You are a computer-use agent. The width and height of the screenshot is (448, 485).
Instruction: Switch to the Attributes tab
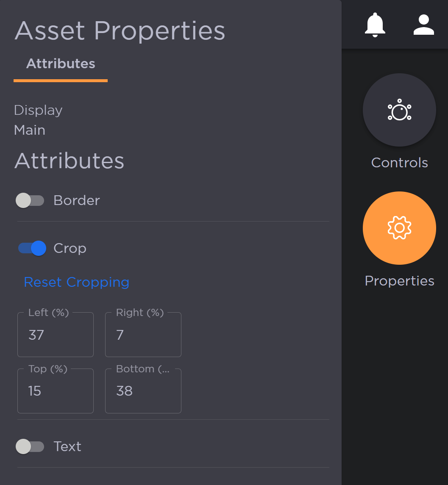tap(60, 63)
